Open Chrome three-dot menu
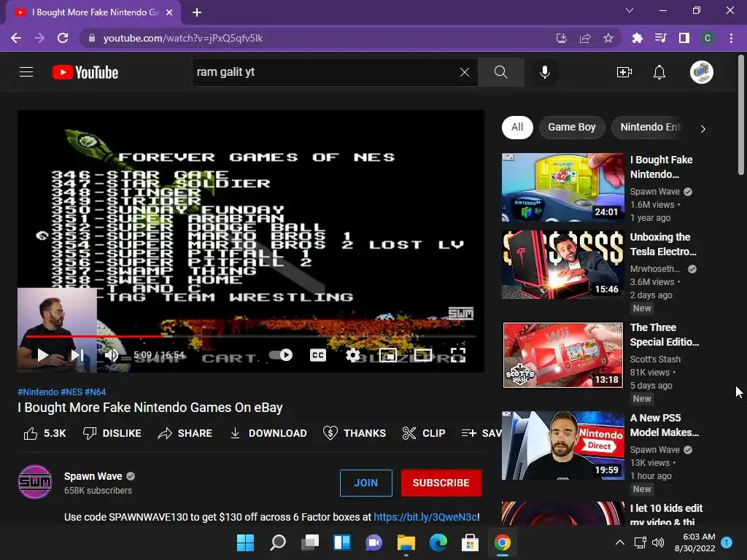Screen dimensions: 747x560 731,38
